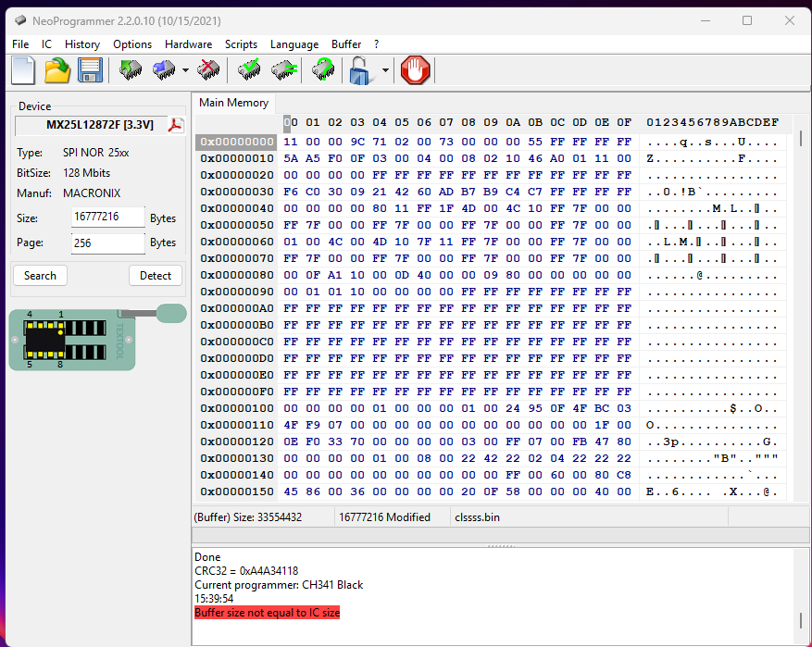812x647 pixels.
Task: Click the 0F column header
Action: [x=624, y=123]
